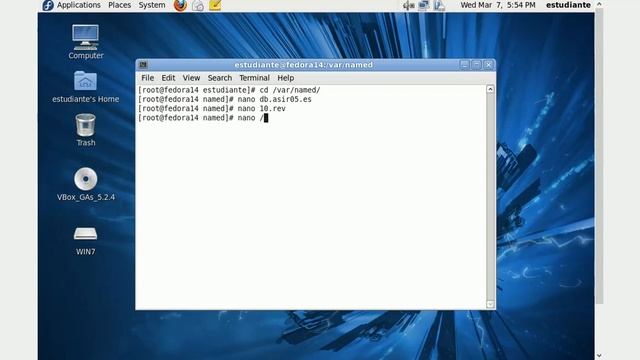Open the Terminal menu in menubar
The height and width of the screenshot is (360, 640).
(254, 78)
